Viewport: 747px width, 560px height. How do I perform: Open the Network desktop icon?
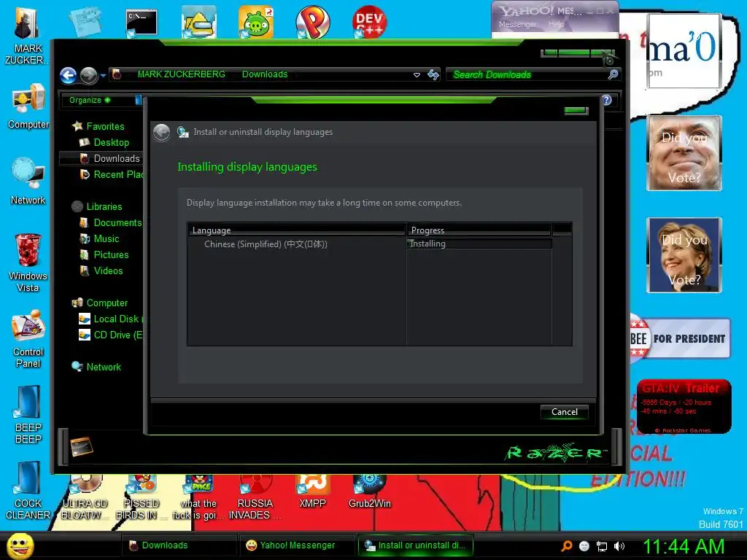tap(28, 181)
